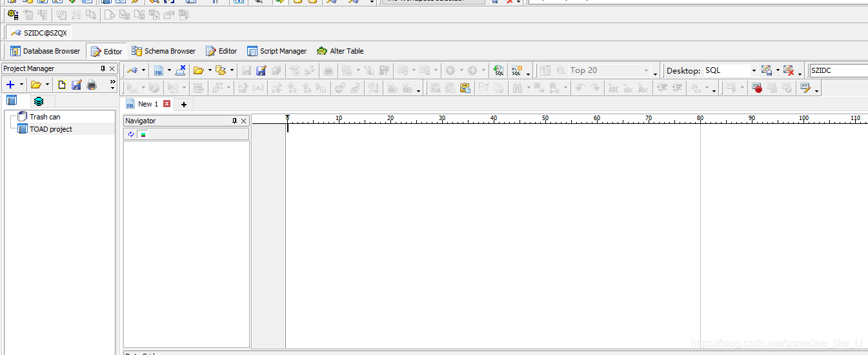The width and height of the screenshot is (868, 355).
Task: Click the Navigator colored square options icon
Action: [x=143, y=134]
